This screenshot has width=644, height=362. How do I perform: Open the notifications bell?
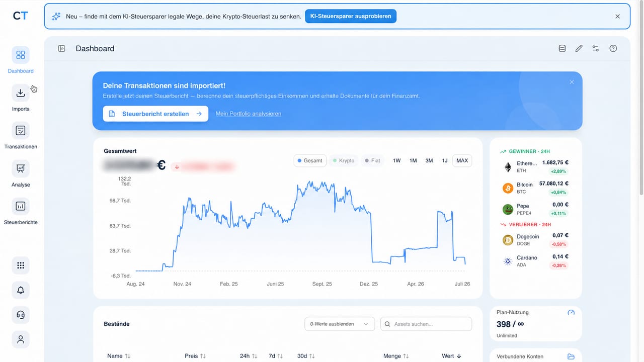21,290
